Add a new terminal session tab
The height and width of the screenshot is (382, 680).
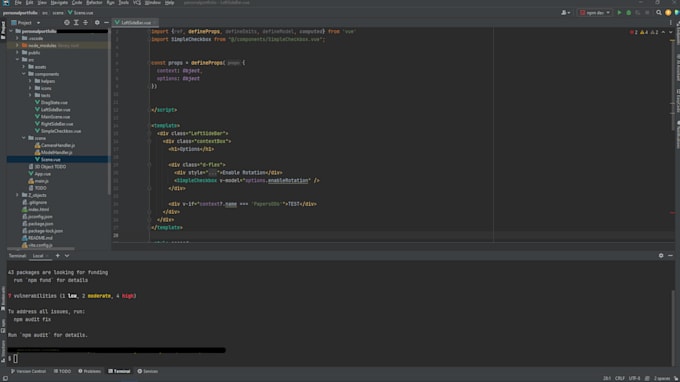coord(58,256)
